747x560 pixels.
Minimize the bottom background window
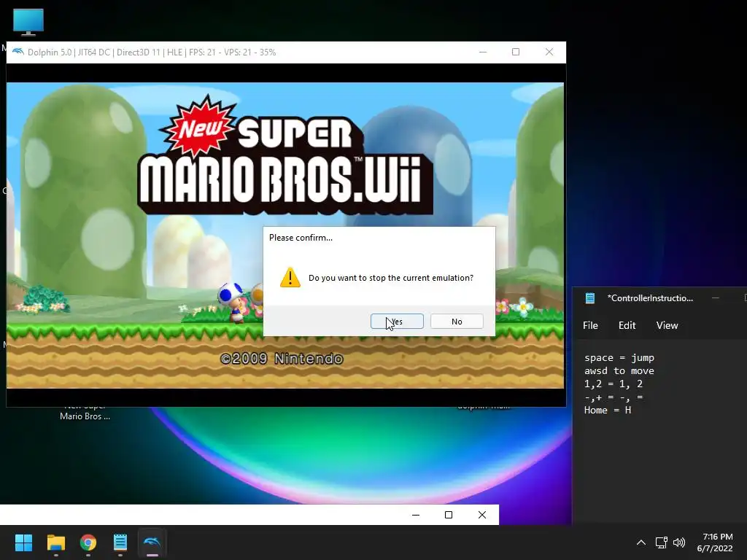click(x=415, y=515)
